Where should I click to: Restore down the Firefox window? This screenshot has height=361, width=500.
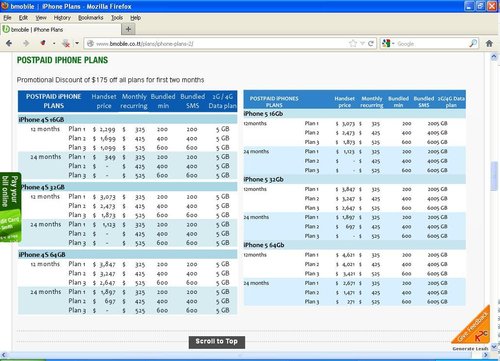coord(480,6)
